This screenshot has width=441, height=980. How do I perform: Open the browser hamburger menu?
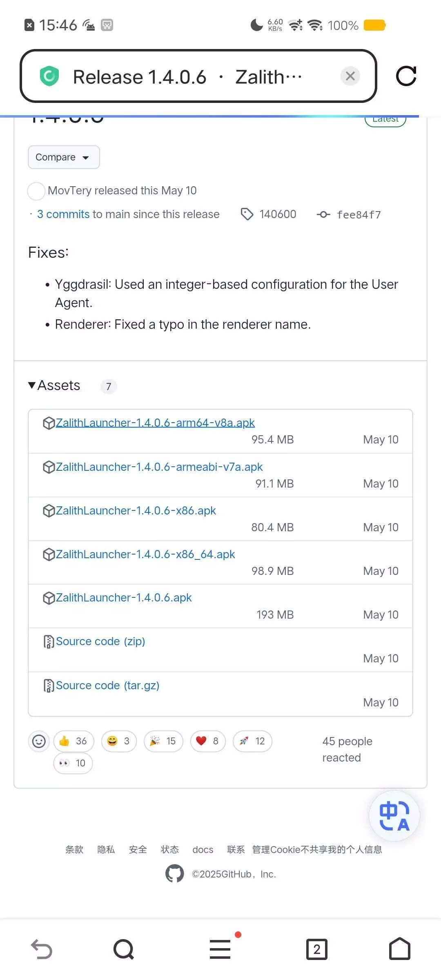pos(220,949)
